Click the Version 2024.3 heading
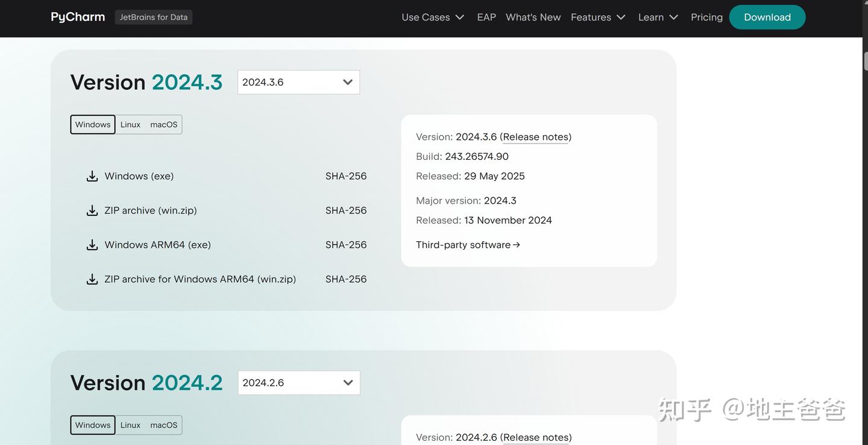The image size is (868, 445). click(146, 82)
